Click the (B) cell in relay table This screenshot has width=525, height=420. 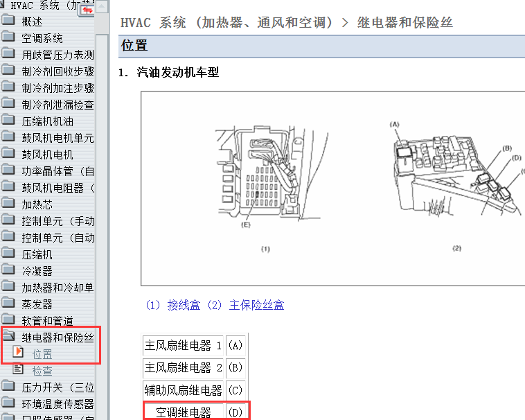tap(235, 368)
